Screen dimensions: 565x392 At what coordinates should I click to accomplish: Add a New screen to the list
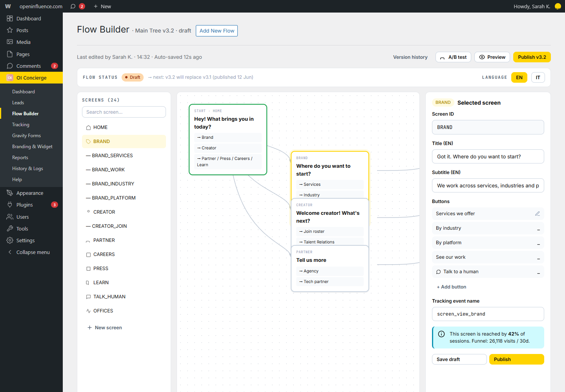pos(105,328)
